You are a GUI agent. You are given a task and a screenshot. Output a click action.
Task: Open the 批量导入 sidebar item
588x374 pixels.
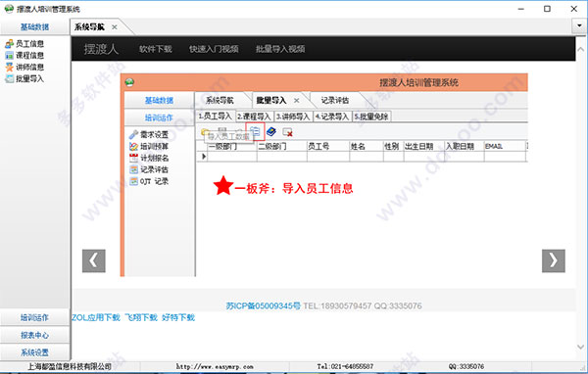(24, 78)
